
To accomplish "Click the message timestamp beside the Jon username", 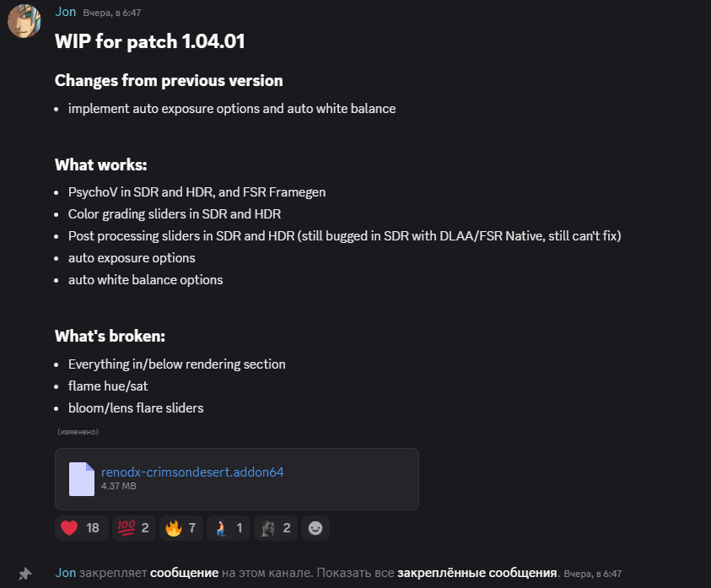I will click(111, 13).
